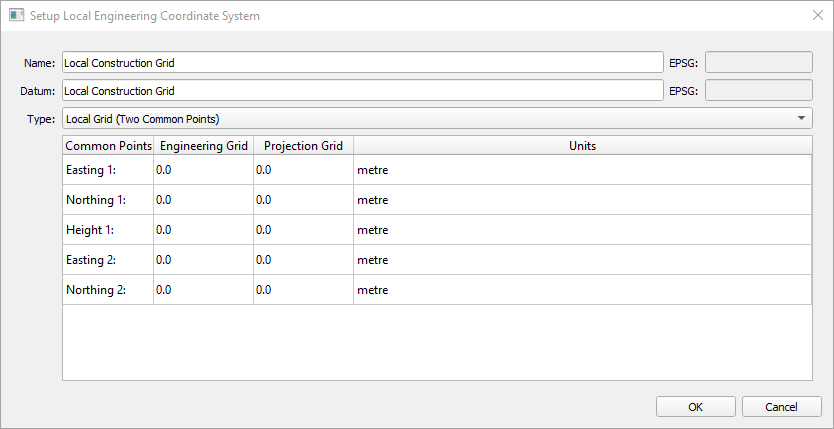Open the Type dropdown arrow
The image size is (834, 429).
click(x=802, y=119)
